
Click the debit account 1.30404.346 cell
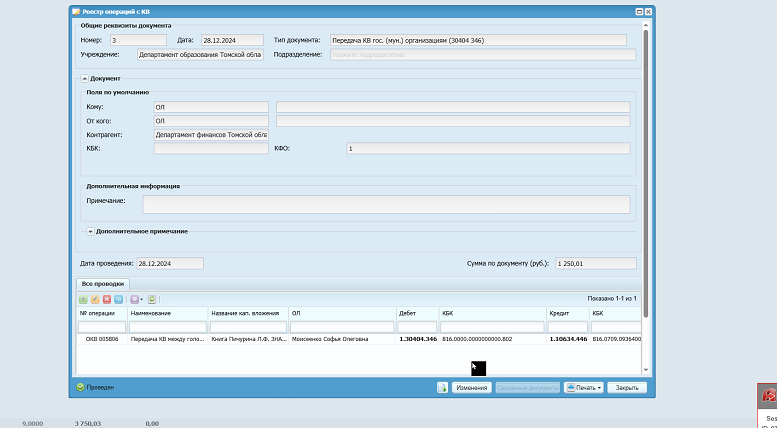[x=418, y=339]
